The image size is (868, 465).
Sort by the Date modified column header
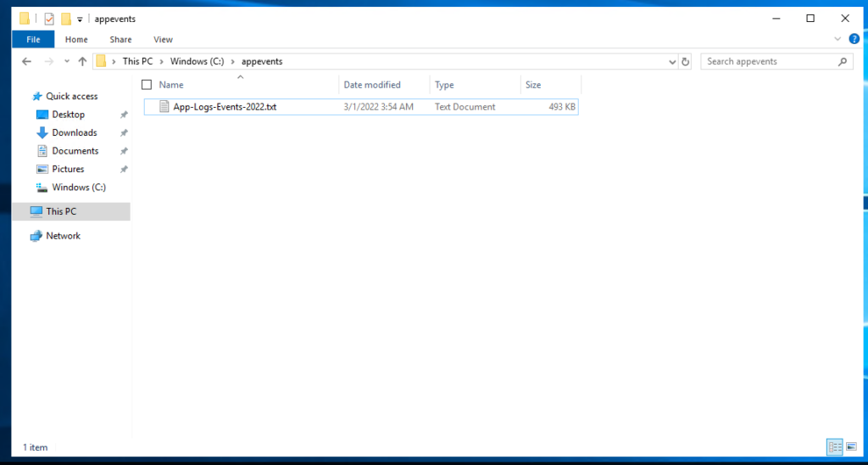pyautogui.click(x=372, y=85)
